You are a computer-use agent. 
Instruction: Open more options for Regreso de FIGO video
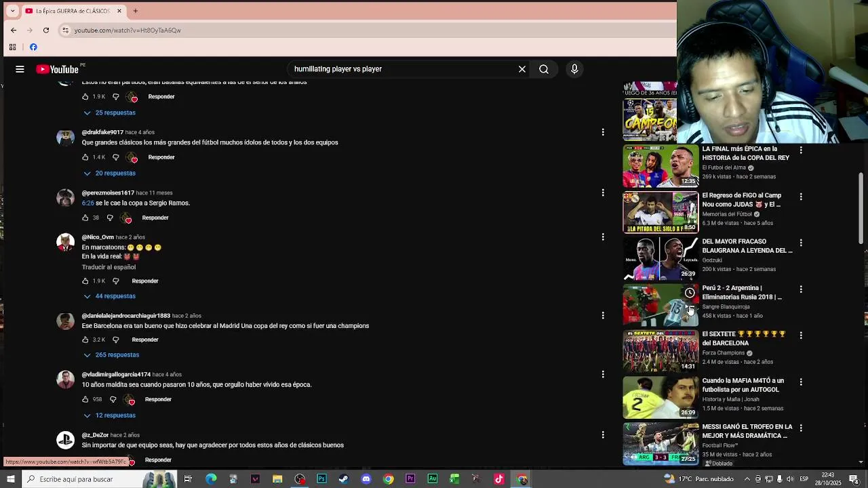(x=801, y=197)
